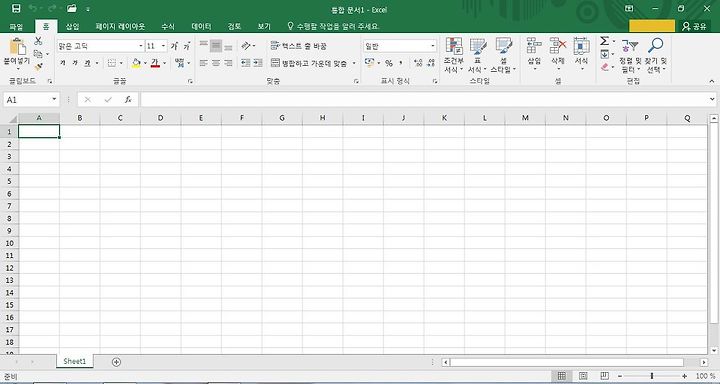Click the Decrease Font Size icon
Screen dimensions: 720x384
(x=186, y=46)
